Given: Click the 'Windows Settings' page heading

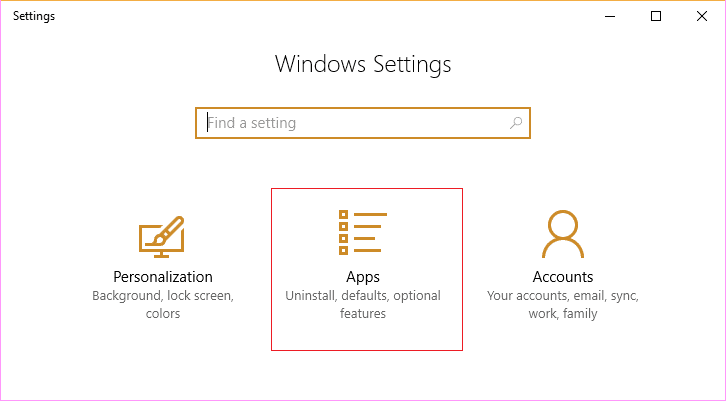Looking at the screenshot, I should [363, 65].
